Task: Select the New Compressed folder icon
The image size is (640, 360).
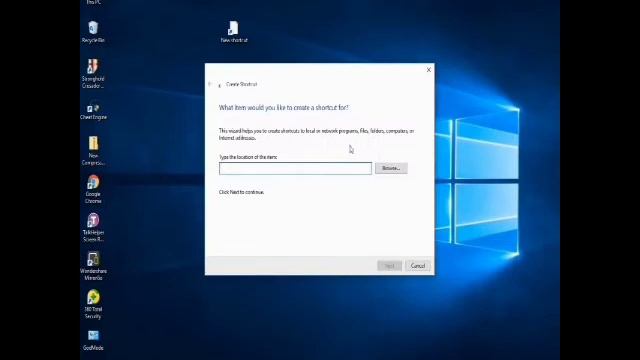Action: pyautogui.click(x=93, y=151)
